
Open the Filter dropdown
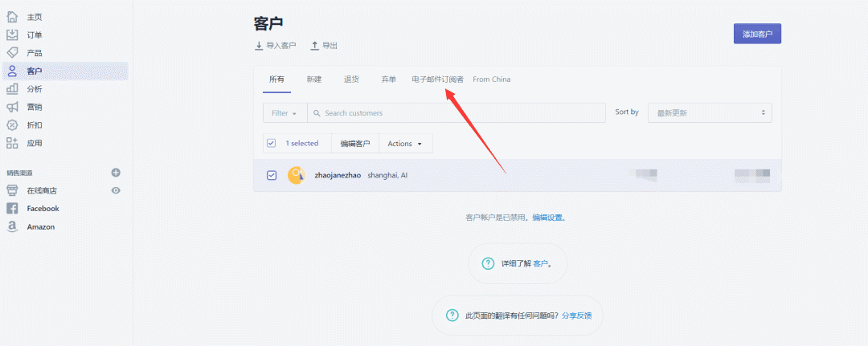pyautogui.click(x=285, y=113)
